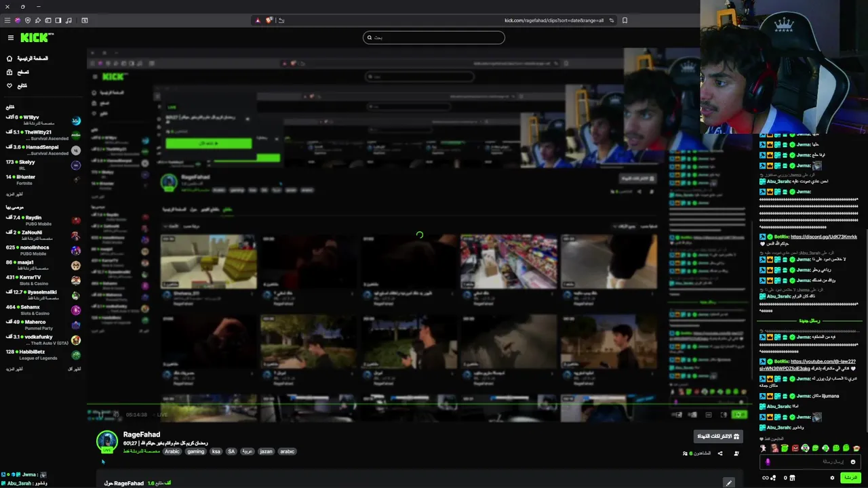Click the ksa tag
The height and width of the screenshot is (488, 868).
(x=216, y=451)
